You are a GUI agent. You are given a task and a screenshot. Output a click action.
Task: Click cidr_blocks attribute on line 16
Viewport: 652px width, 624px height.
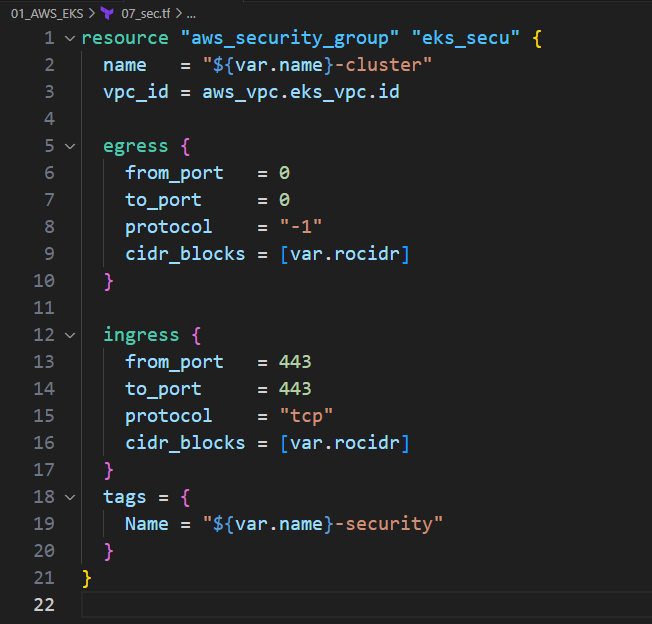tap(185, 444)
